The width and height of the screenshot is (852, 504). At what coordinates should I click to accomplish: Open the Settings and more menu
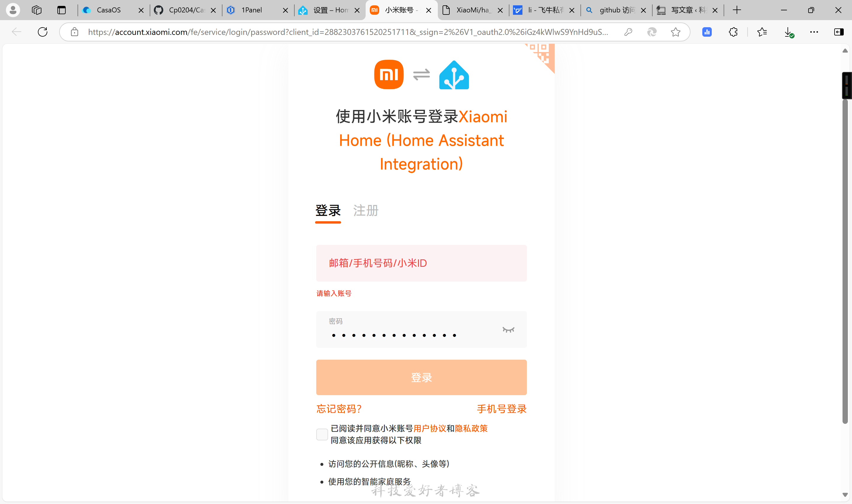(x=814, y=32)
